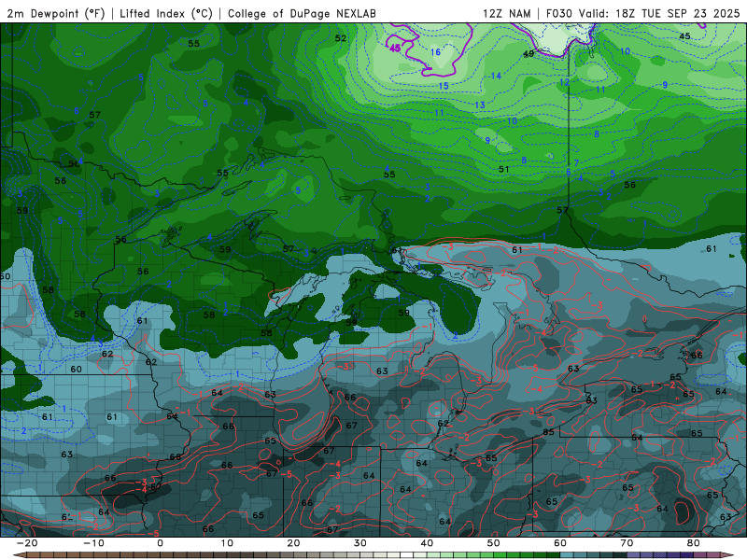Click the 0 label on the color scale
Viewport: 747px width, 560px height.
pos(160,543)
